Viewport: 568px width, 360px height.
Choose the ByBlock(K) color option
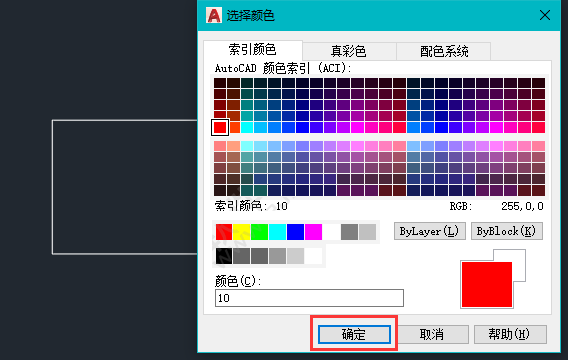click(x=506, y=231)
